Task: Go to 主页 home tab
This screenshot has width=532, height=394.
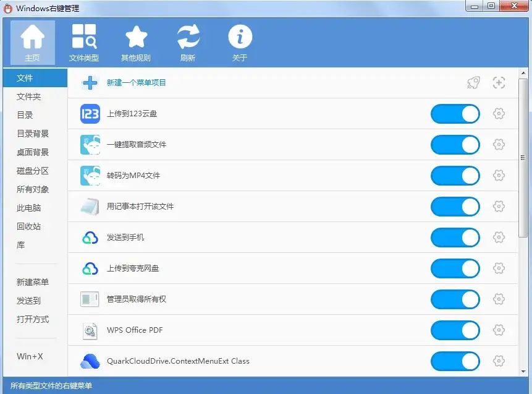Action: point(32,43)
